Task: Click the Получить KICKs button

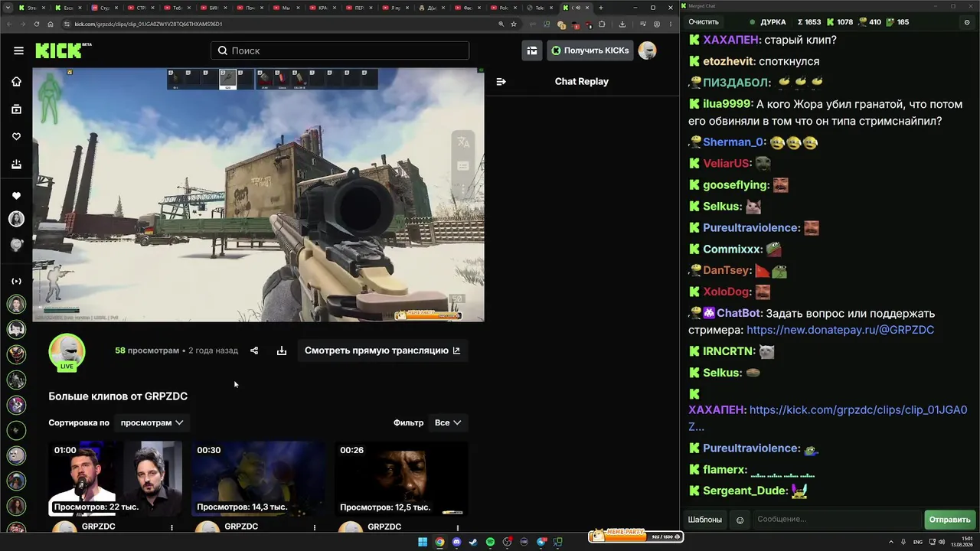Action: [x=590, y=51]
